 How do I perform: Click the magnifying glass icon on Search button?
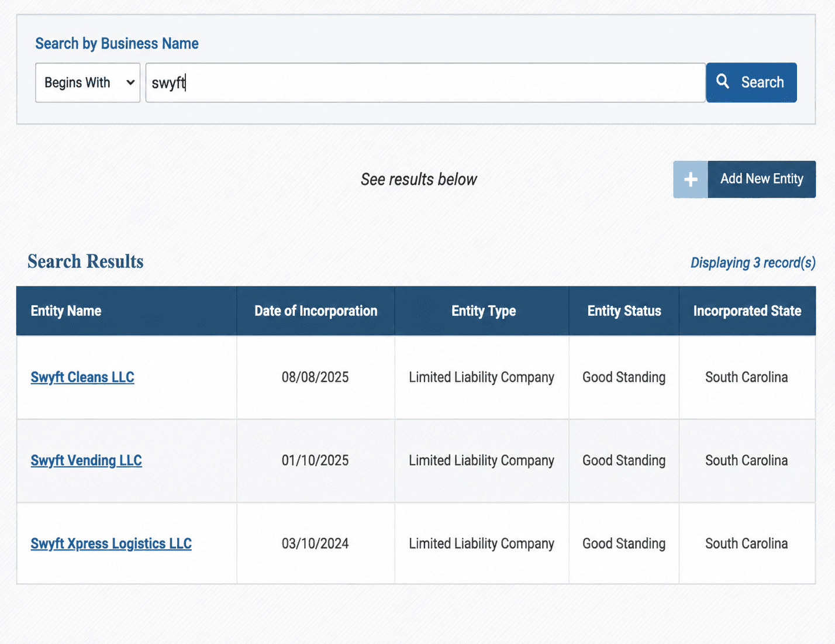click(x=723, y=81)
